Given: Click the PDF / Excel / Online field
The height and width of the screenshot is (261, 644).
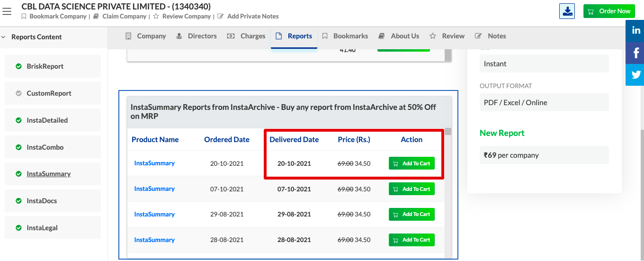Looking at the screenshot, I should [544, 102].
